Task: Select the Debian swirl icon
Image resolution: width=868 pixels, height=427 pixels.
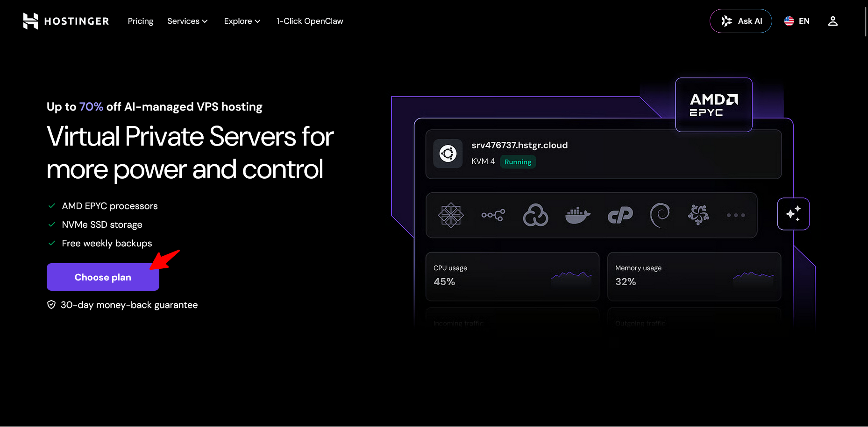Action: 660,215
